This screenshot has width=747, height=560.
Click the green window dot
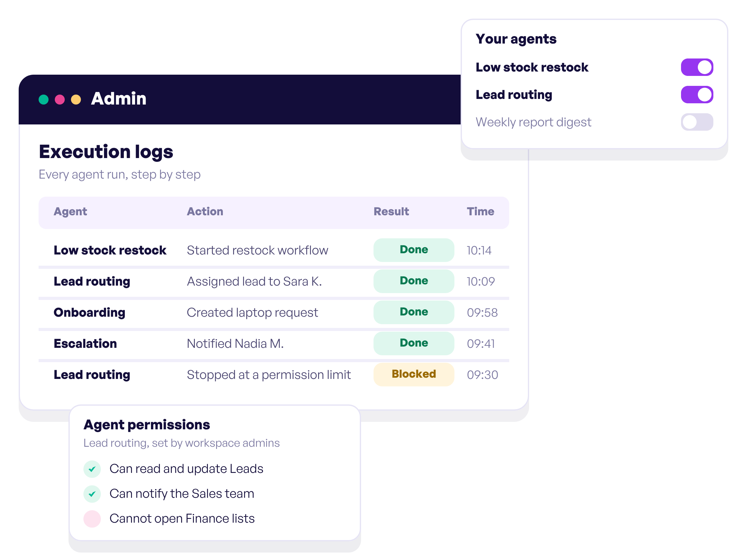[44, 100]
